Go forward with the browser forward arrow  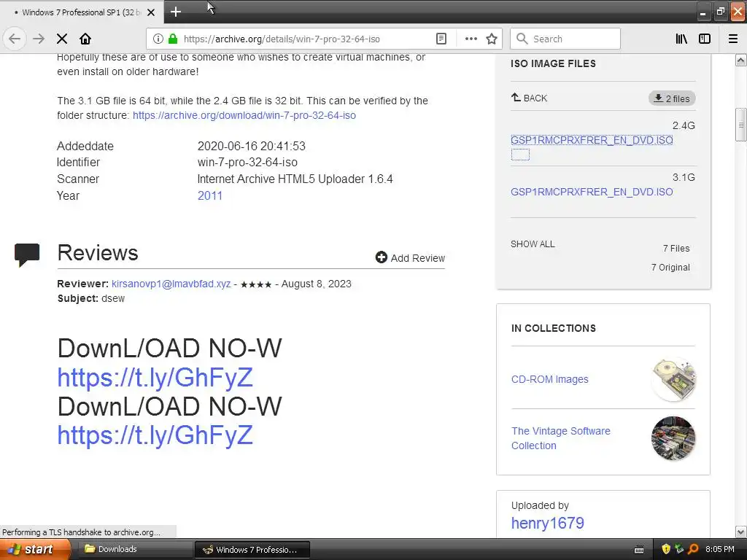click(x=39, y=39)
